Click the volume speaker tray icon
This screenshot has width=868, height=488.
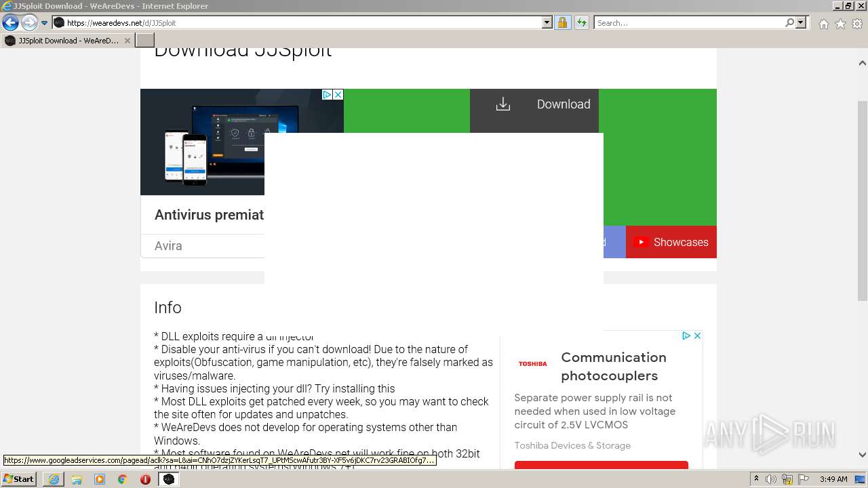771,479
